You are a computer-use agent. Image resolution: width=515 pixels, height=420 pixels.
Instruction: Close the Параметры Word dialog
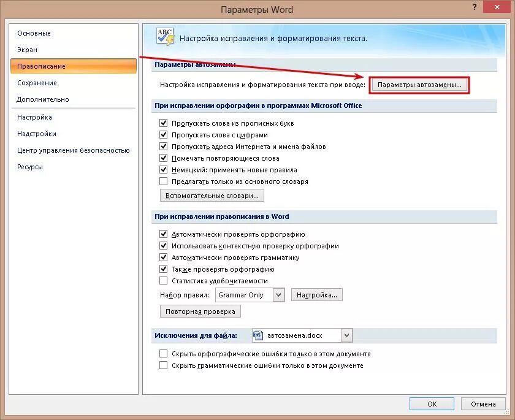tap(497, 7)
